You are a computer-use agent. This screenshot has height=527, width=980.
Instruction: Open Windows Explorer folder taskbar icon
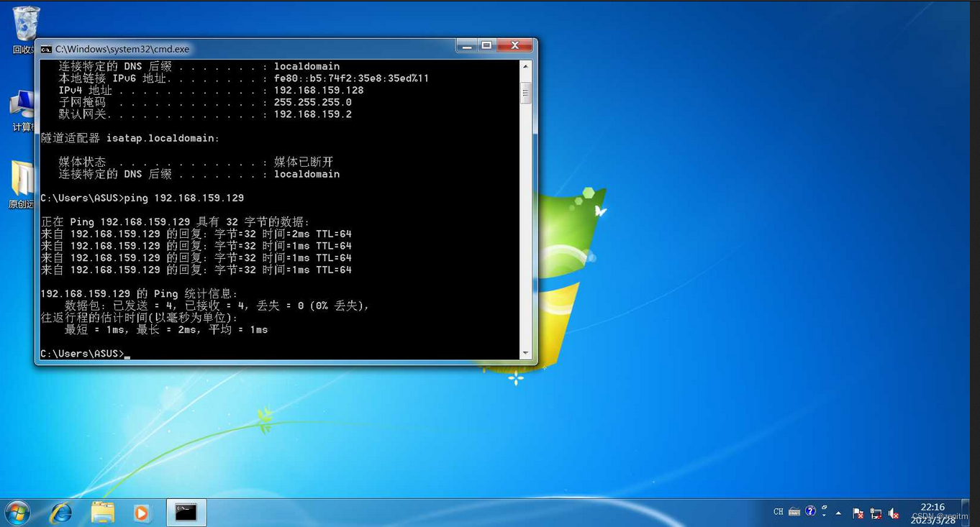point(102,513)
